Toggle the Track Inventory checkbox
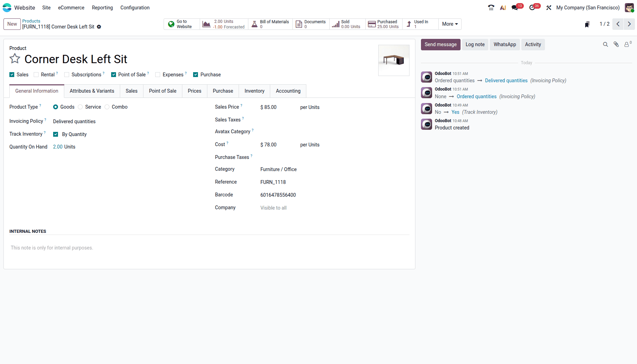637x364 pixels. point(56,134)
